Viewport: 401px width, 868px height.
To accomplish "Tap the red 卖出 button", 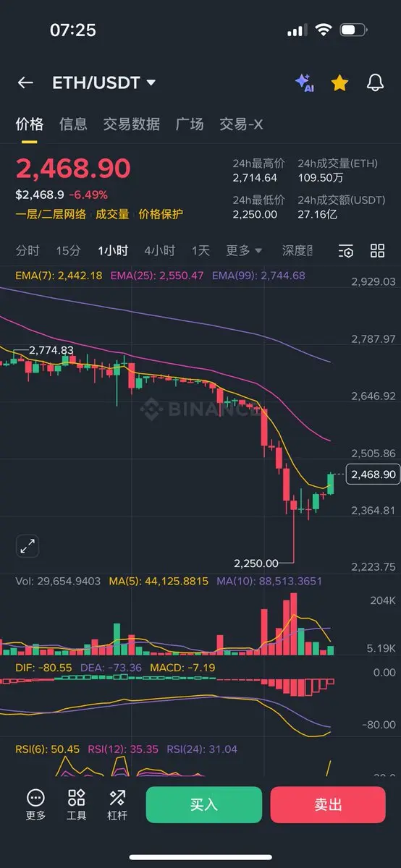I will pos(328,804).
